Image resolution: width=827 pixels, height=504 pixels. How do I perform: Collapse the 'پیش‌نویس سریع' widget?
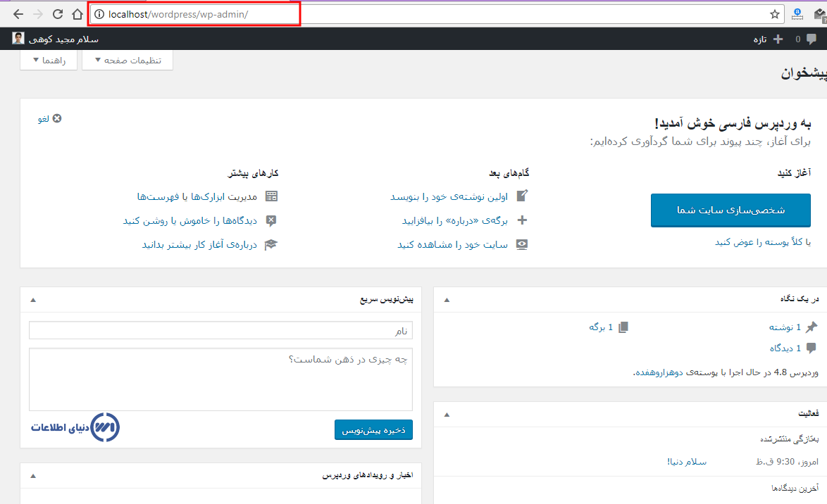pyautogui.click(x=32, y=300)
